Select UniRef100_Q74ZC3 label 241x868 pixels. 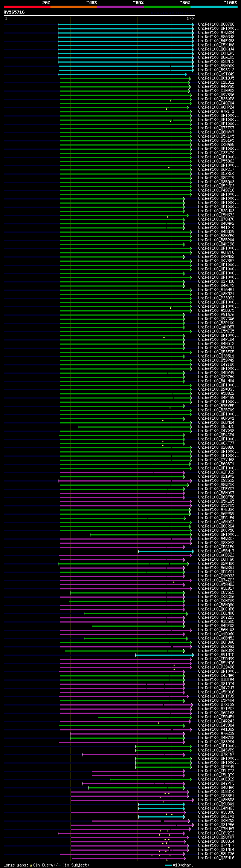click(216, 580)
